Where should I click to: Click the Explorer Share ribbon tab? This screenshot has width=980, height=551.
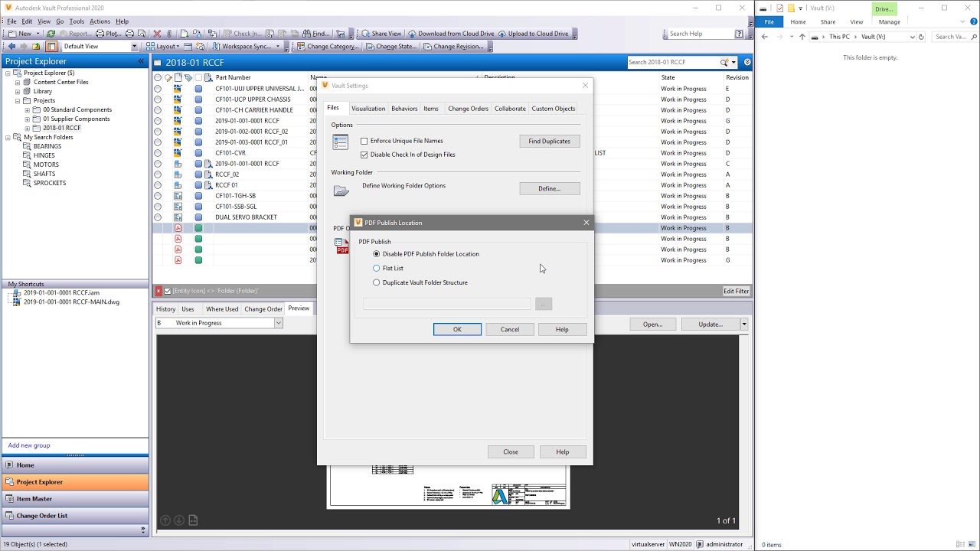828,22
